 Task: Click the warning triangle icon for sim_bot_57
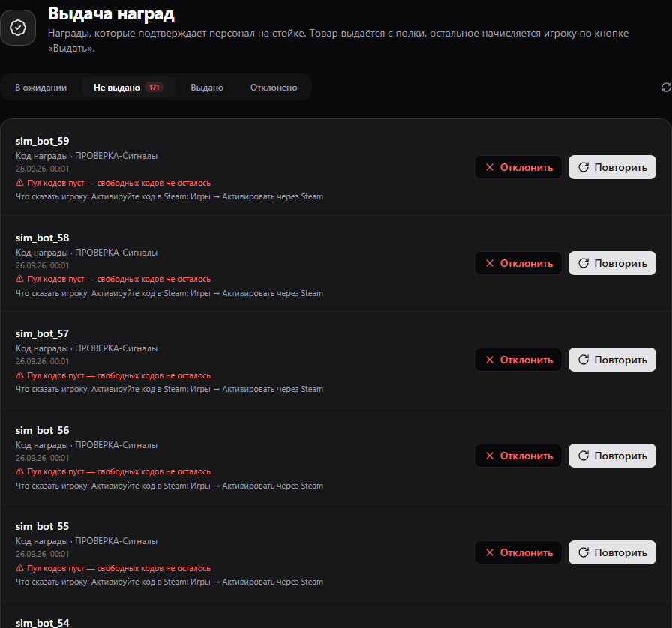coord(19,375)
